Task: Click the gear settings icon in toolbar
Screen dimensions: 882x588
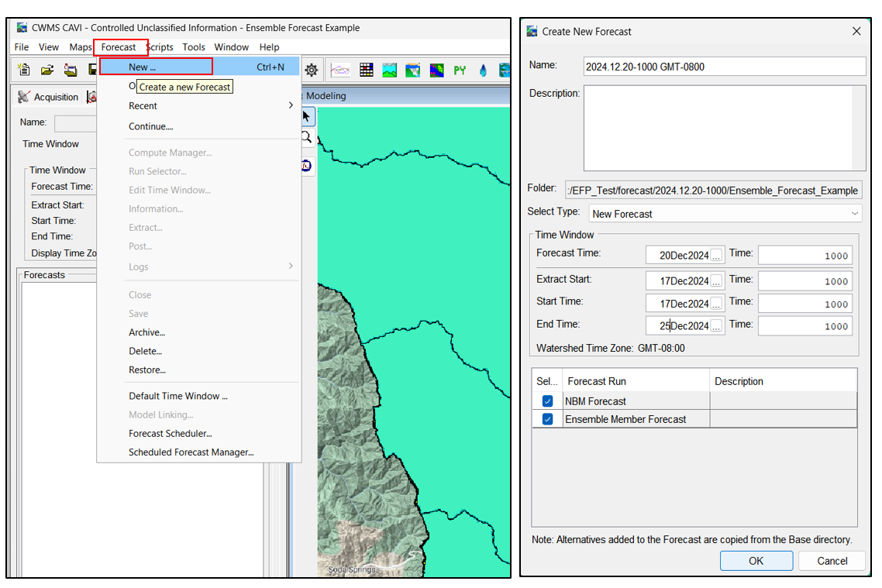Action: pyautogui.click(x=311, y=70)
